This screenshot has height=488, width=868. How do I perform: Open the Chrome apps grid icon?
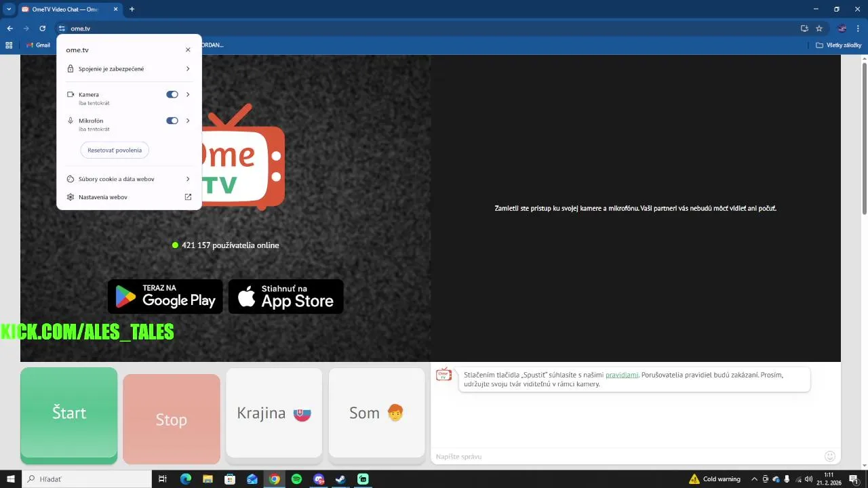9,45
